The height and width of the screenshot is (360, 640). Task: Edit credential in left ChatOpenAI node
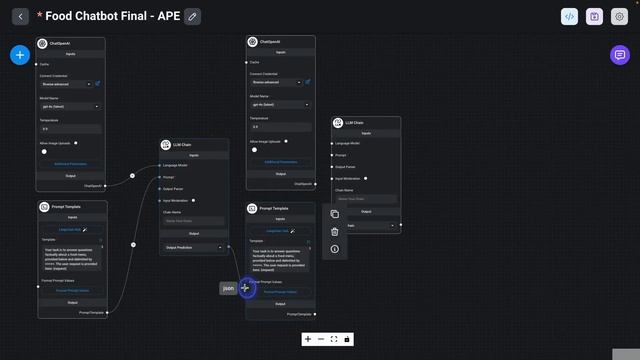click(x=98, y=84)
